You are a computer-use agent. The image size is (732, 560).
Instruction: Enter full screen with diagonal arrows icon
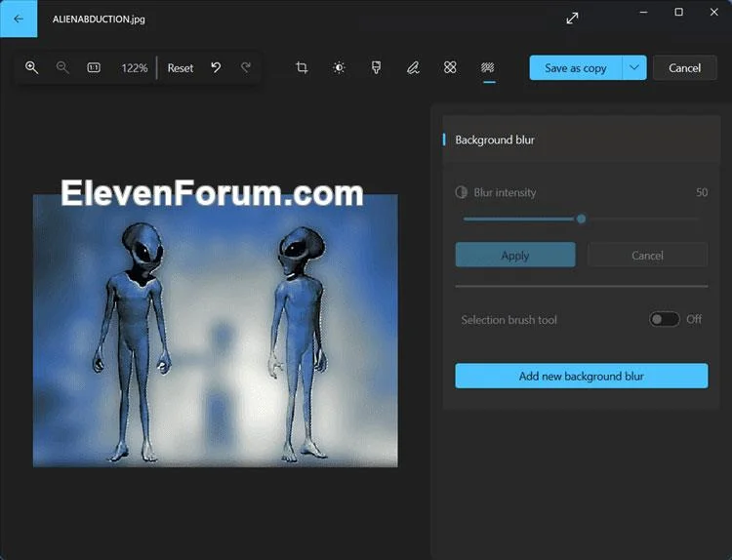click(572, 19)
